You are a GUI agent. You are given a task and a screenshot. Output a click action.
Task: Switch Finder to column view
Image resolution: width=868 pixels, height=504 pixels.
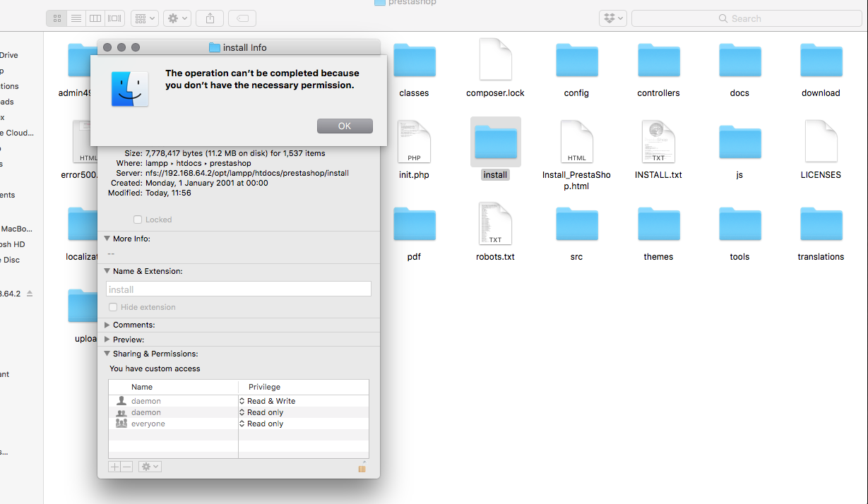click(x=95, y=18)
